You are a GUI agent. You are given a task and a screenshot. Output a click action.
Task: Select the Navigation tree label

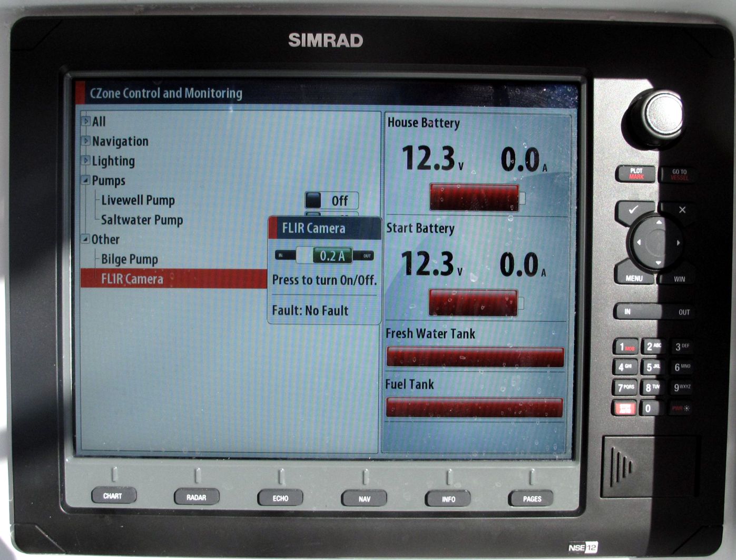pyautogui.click(x=120, y=142)
